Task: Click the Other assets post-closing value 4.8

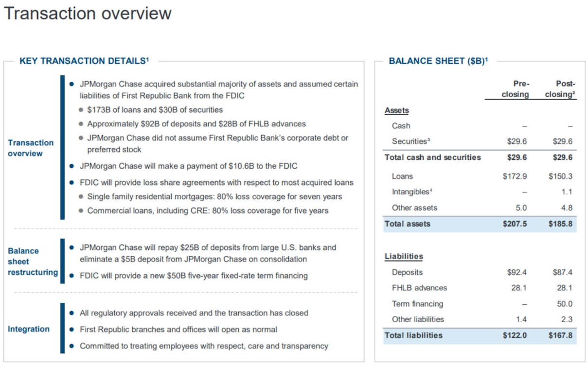Action: pyautogui.click(x=567, y=208)
